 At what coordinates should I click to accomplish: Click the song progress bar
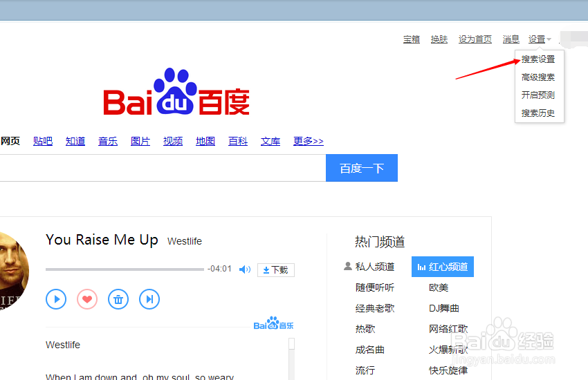(125, 269)
